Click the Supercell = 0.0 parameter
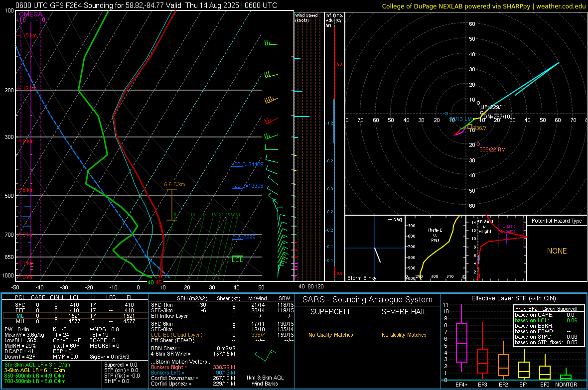 121,365
